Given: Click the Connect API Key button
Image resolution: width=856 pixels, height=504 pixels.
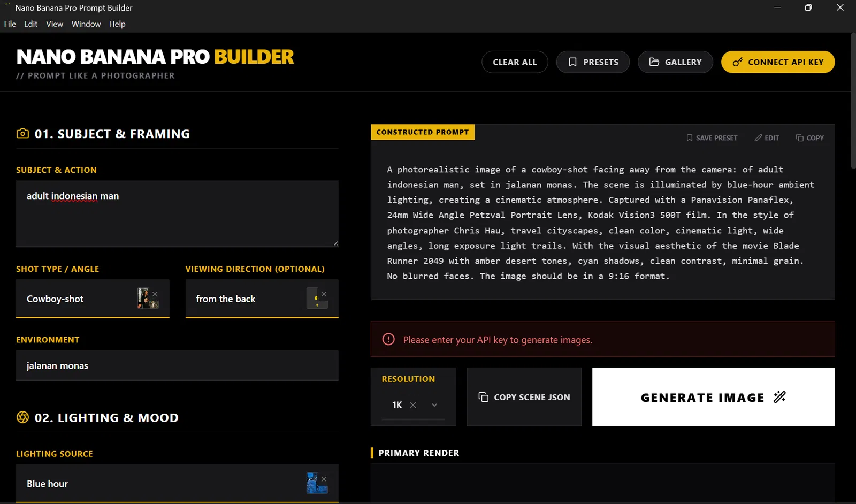Looking at the screenshot, I should point(777,62).
